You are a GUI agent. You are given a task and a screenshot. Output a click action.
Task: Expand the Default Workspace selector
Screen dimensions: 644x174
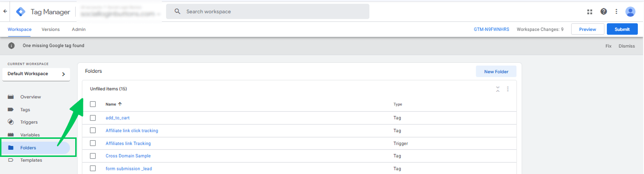[36, 74]
